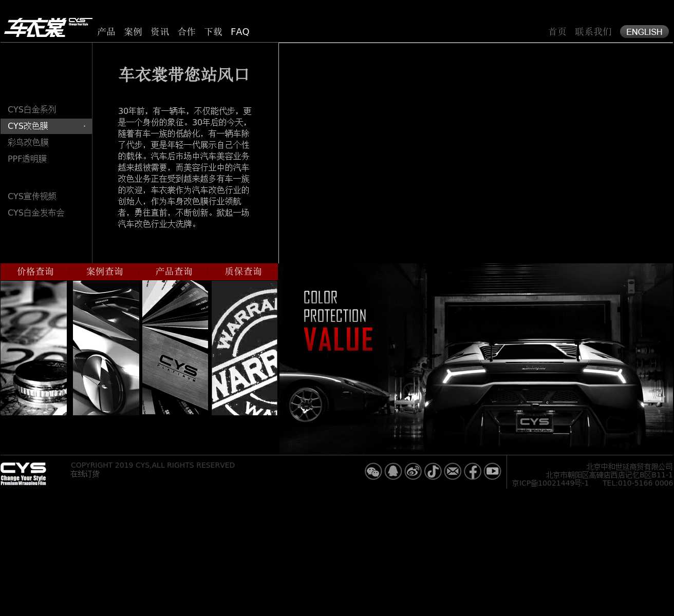Click the CYS Platinum swatch book thumbnail
The width and height of the screenshot is (674, 616).
(x=175, y=348)
